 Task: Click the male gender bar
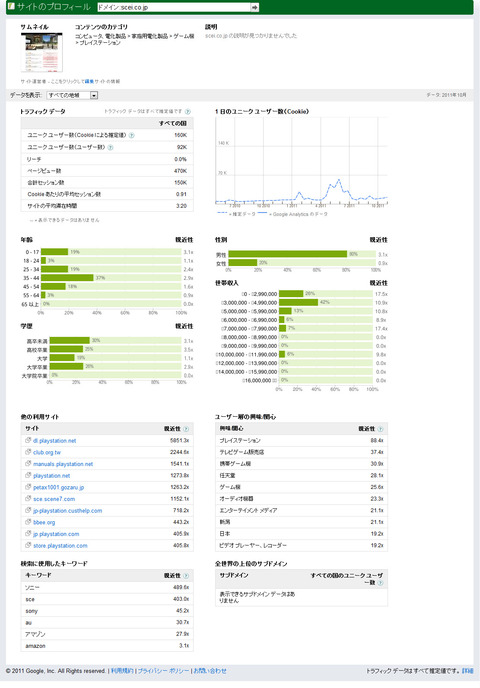tap(288, 254)
